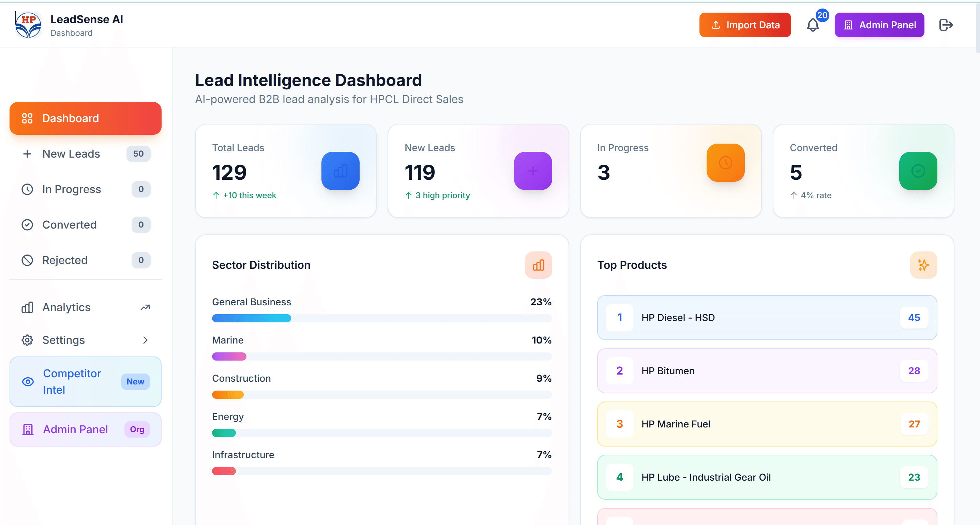Screen dimensions: 980x525
Task: Click the logout icon in header
Action: 946,25
